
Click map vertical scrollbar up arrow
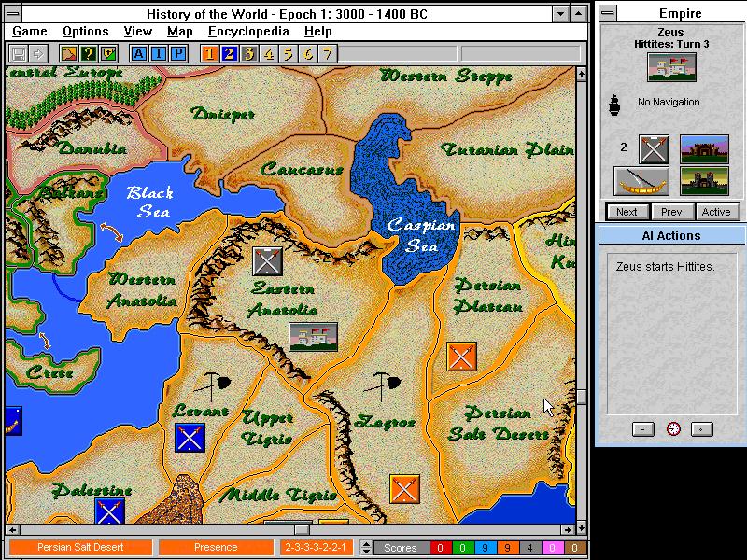tap(581, 75)
